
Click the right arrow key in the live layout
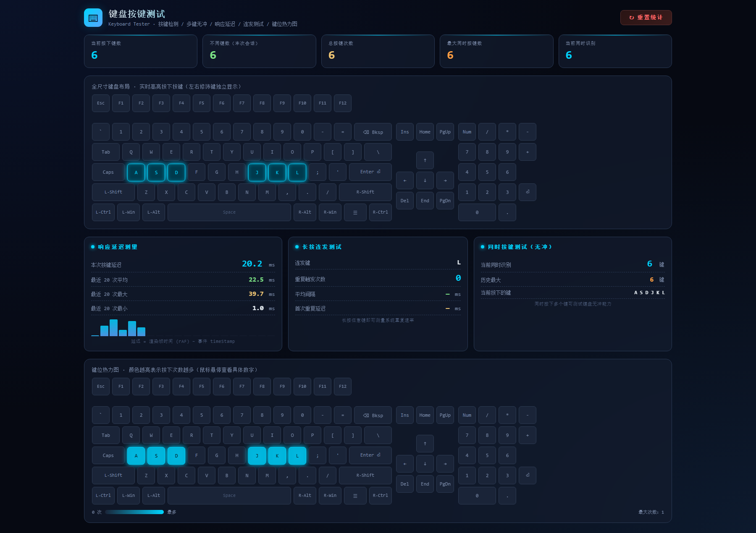(445, 180)
